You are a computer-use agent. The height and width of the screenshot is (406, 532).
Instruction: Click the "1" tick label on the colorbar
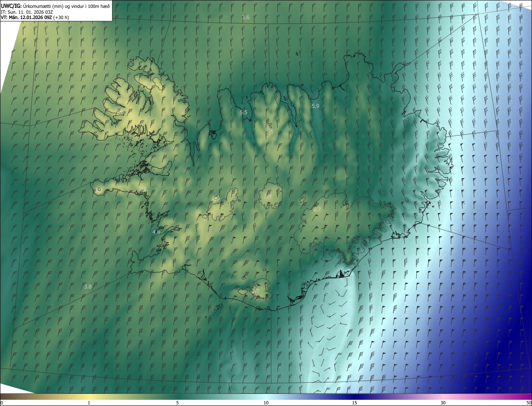coord(89,403)
